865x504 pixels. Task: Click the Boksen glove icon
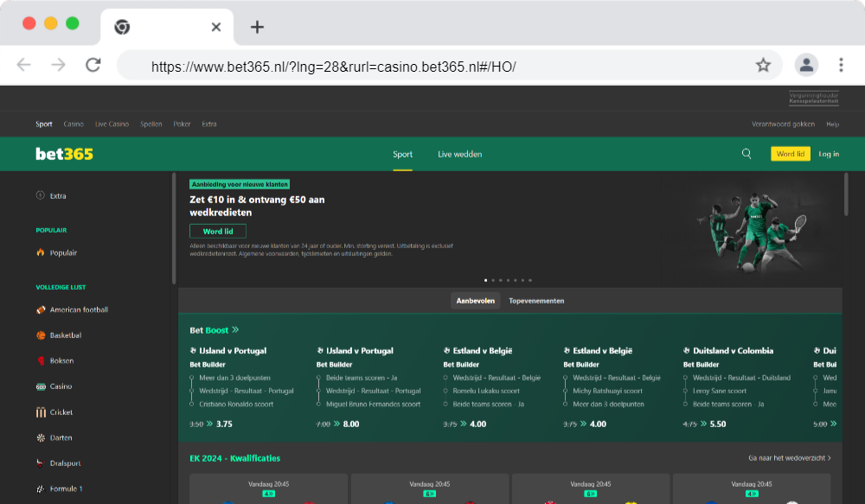point(41,360)
